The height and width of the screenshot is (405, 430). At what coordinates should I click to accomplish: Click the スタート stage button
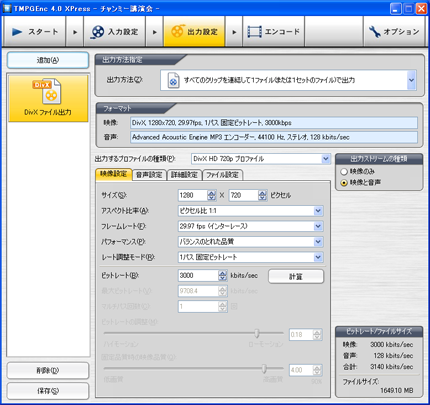34,32
